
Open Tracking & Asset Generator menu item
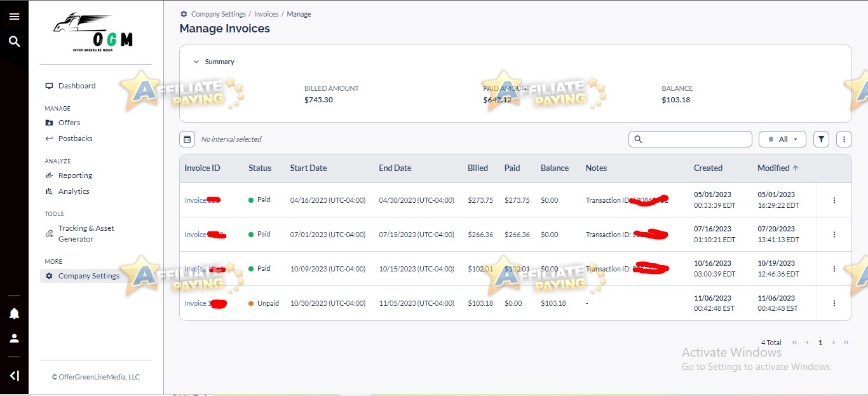pyautogui.click(x=86, y=233)
